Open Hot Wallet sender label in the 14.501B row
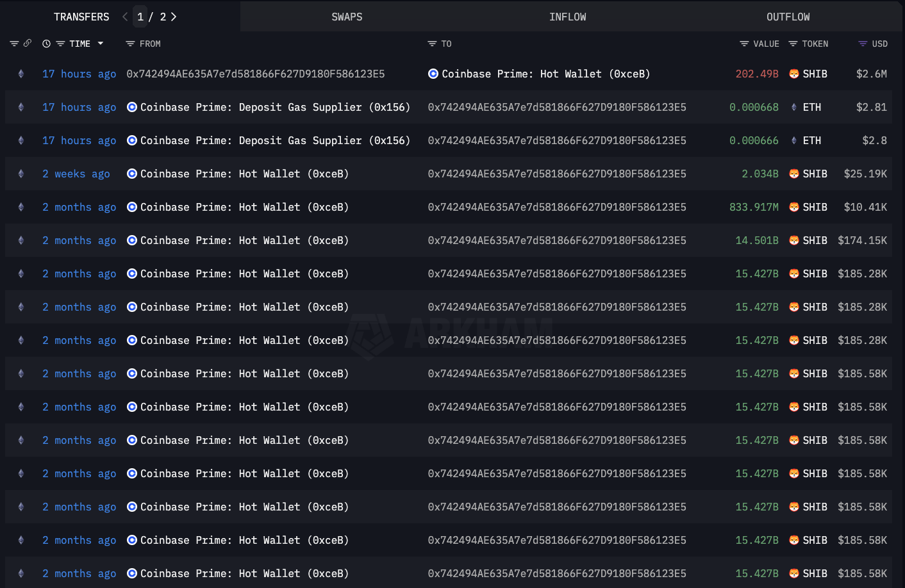Viewport: 905px width, 588px height. [244, 240]
